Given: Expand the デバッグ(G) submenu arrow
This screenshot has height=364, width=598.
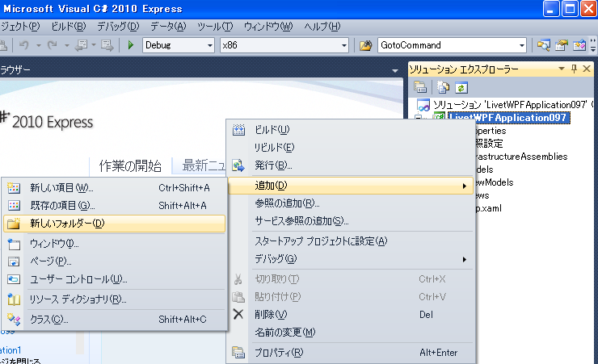Looking at the screenshot, I should tap(465, 259).
